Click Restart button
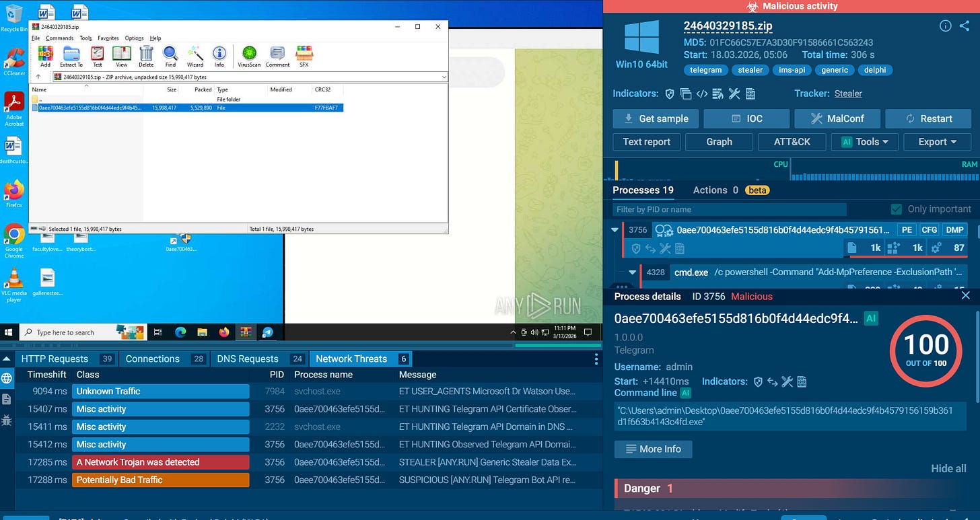 928,118
